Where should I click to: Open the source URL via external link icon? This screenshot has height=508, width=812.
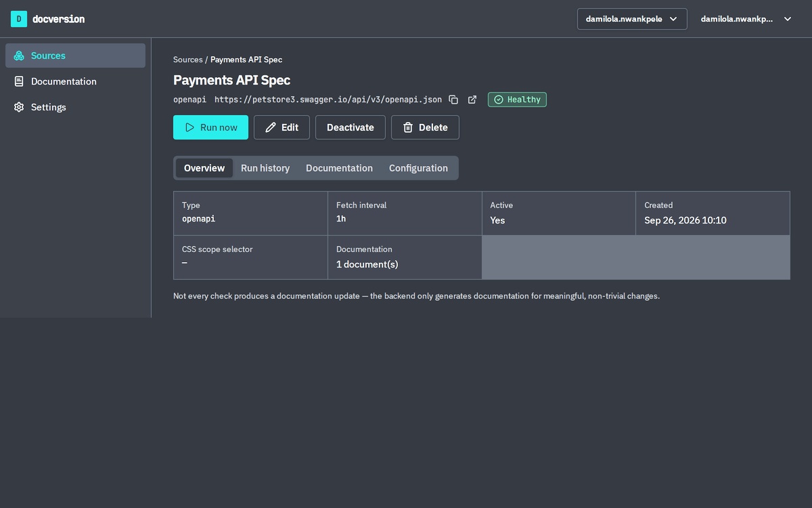tap(472, 100)
